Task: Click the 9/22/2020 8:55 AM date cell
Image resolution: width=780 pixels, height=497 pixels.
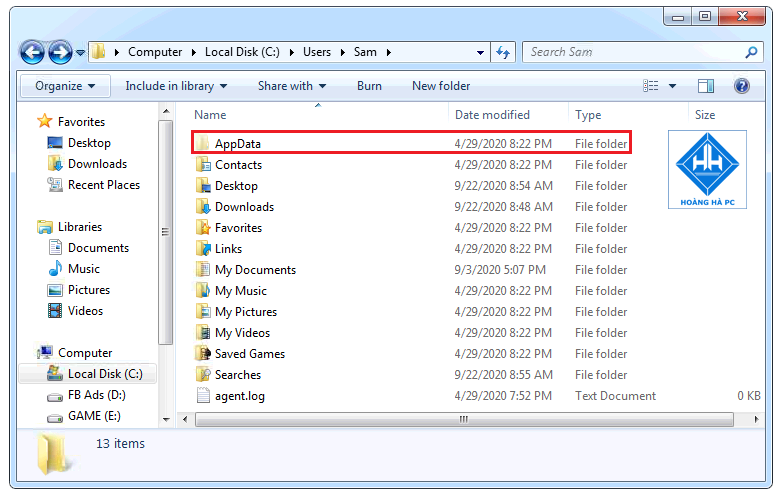Action: click(503, 375)
